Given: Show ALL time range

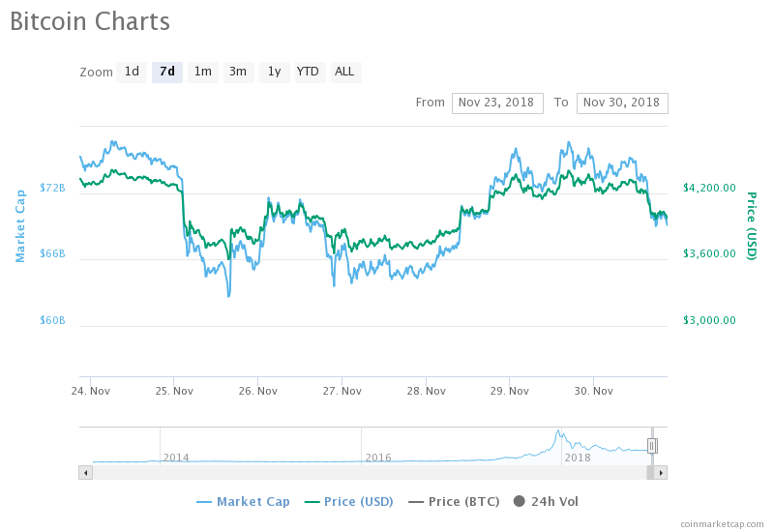Looking at the screenshot, I should 345,72.
